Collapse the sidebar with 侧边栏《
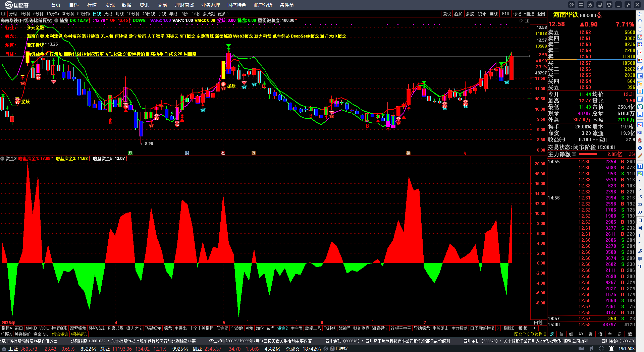 [538, 334]
